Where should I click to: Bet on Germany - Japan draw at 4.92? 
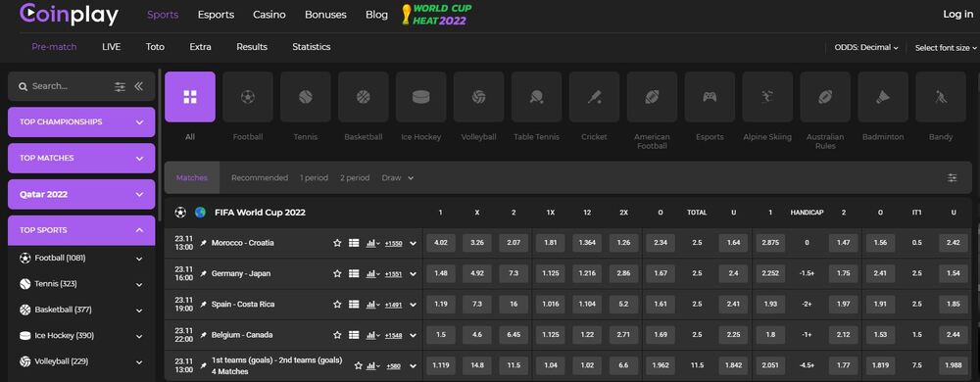point(477,273)
